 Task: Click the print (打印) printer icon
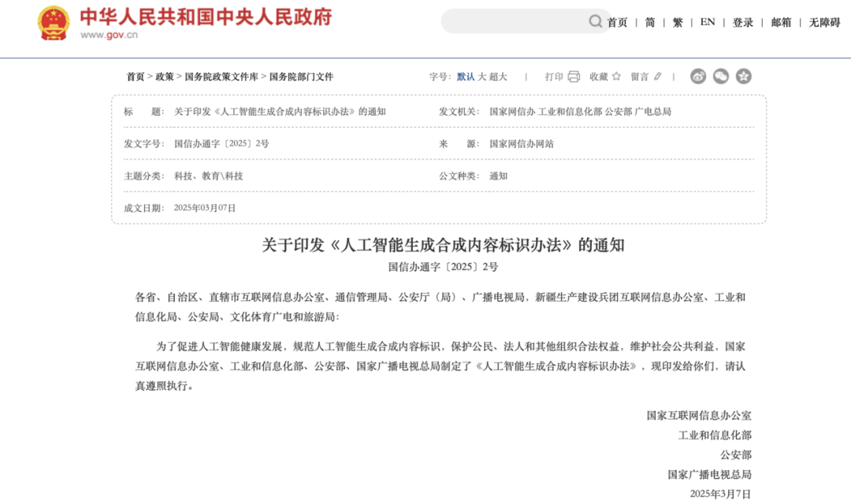coord(574,76)
